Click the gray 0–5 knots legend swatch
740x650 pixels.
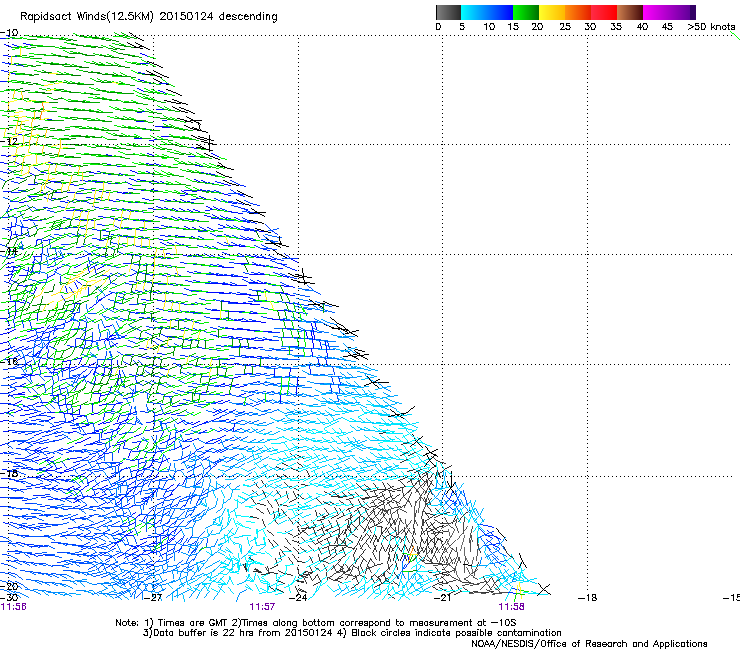[x=448, y=12]
